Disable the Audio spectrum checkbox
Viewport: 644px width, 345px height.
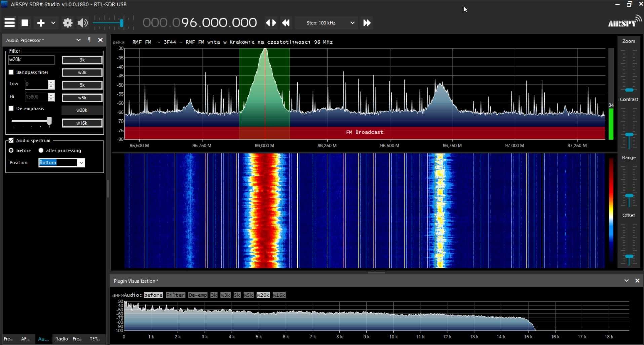pyautogui.click(x=11, y=140)
